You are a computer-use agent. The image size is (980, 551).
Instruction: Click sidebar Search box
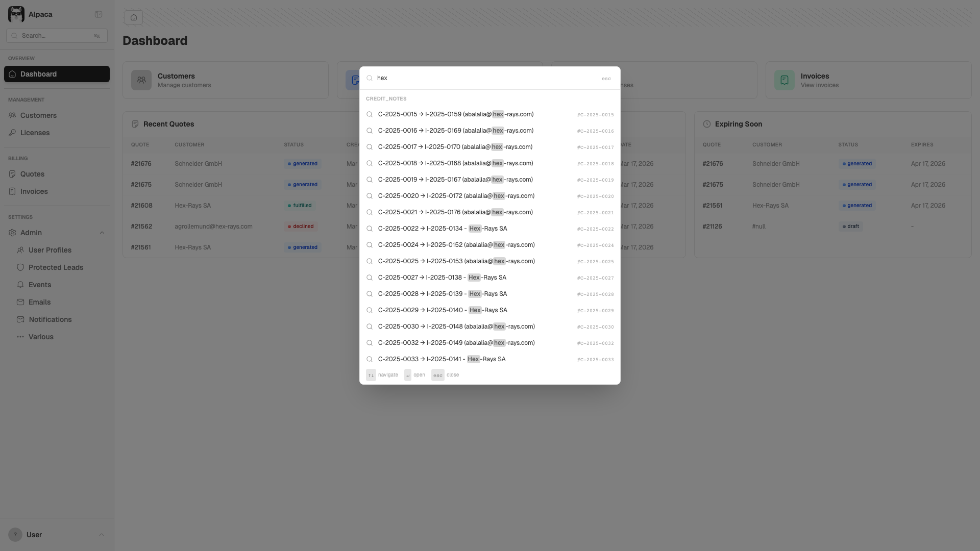click(56, 36)
